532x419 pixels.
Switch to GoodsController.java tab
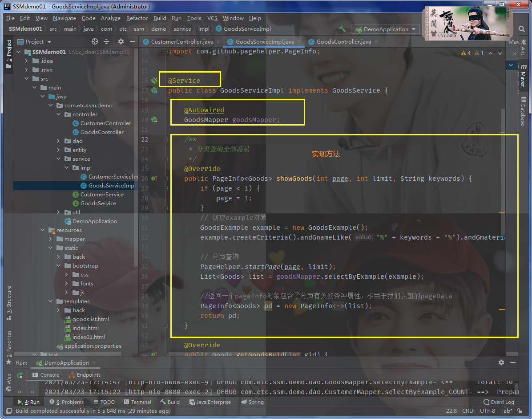tap(343, 42)
